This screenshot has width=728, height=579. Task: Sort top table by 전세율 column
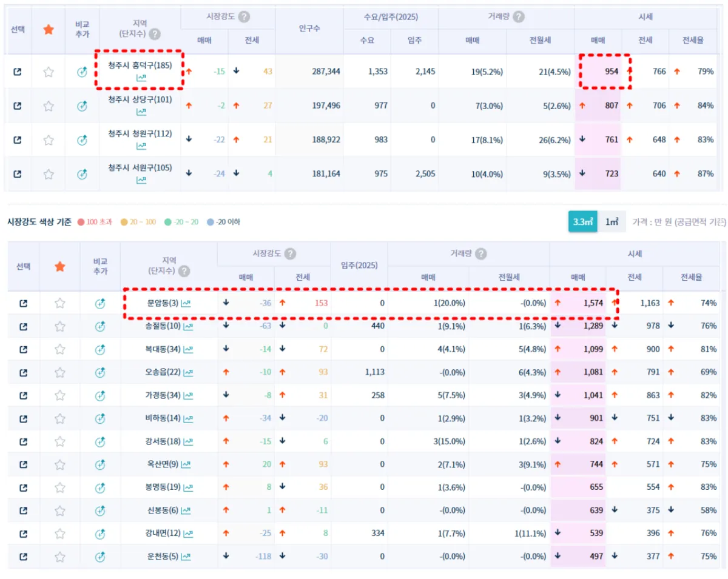point(692,41)
